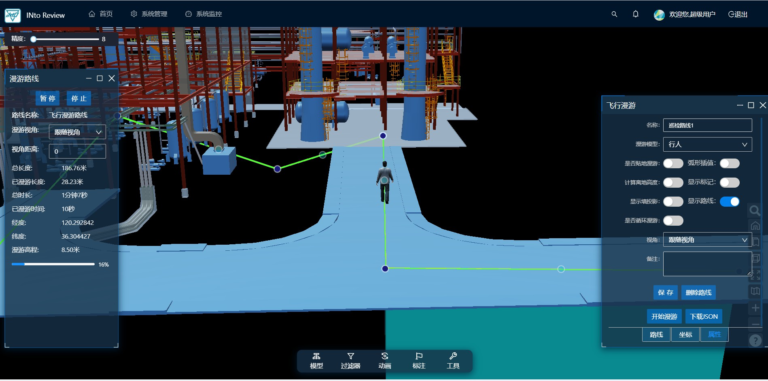Click longitude value 120.292842

click(x=77, y=222)
